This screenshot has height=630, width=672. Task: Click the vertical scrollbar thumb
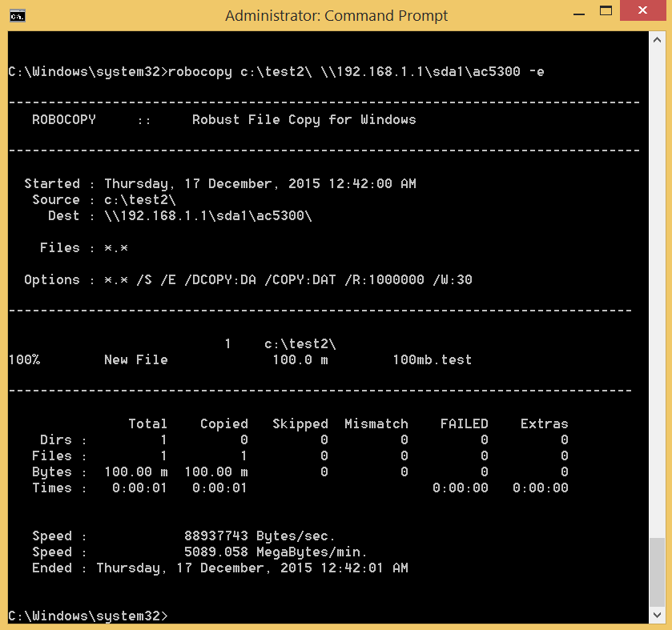point(657,571)
